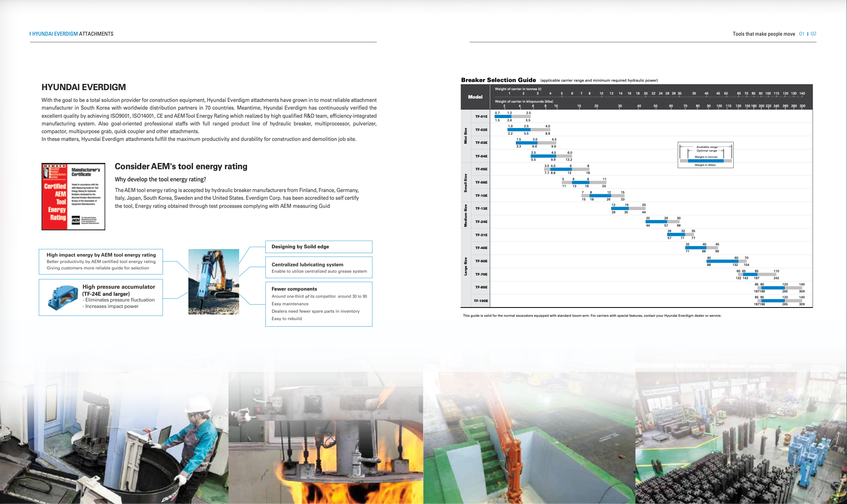Select the TF-01E model row label
This screenshot has width=847, height=504.
point(481,117)
